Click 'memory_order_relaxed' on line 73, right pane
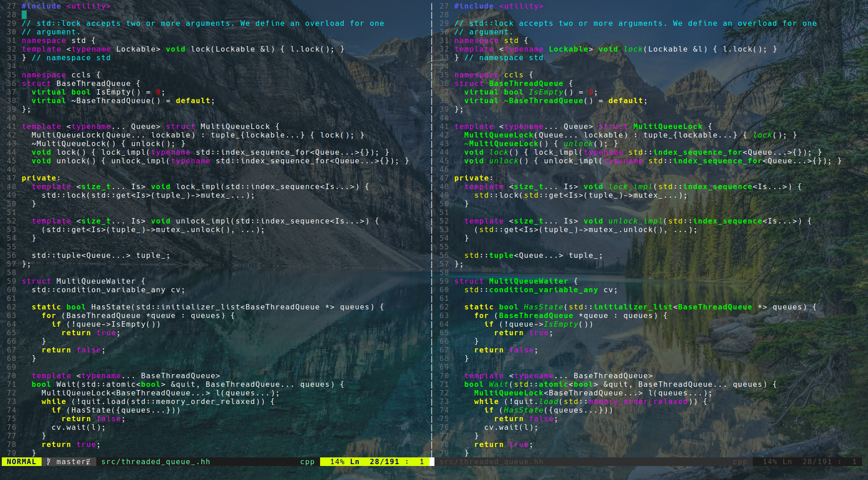This screenshot has width=868, height=480. (x=638, y=401)
